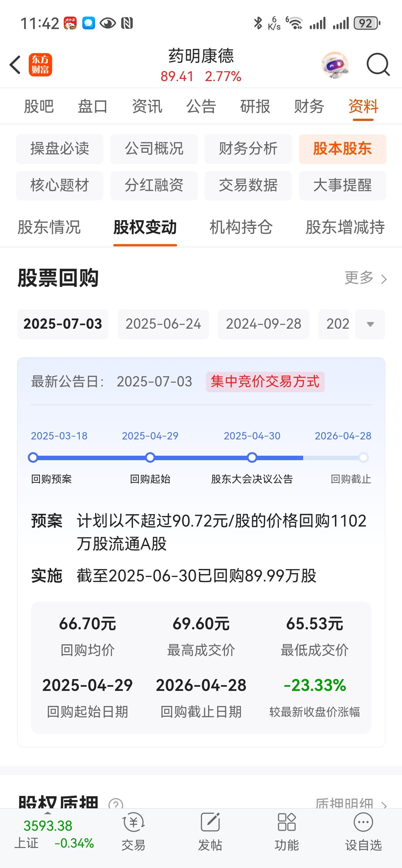
Task: Select the 资料 tab
Action: 363,107
